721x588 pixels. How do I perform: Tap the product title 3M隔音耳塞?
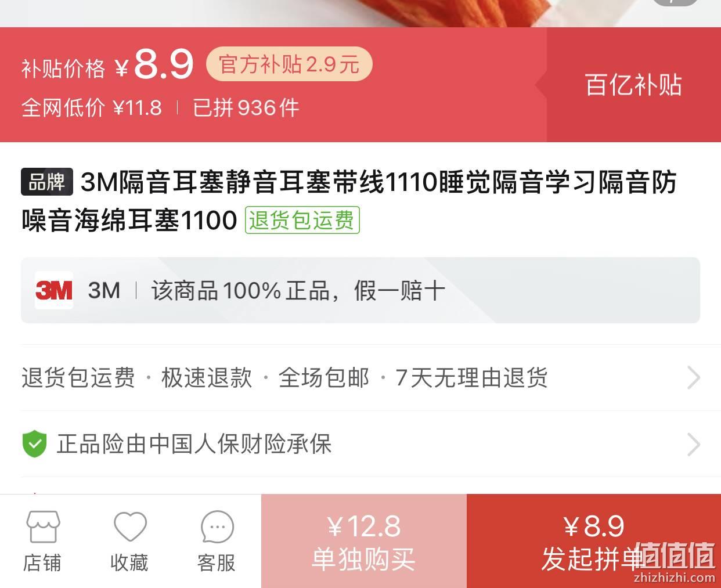tap(349, 201)
